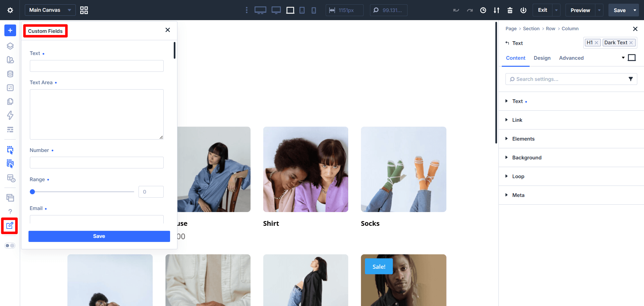Screen dimensions: 644x306
Task: Open the revision history clock icon
Action: tap(483, 10)
